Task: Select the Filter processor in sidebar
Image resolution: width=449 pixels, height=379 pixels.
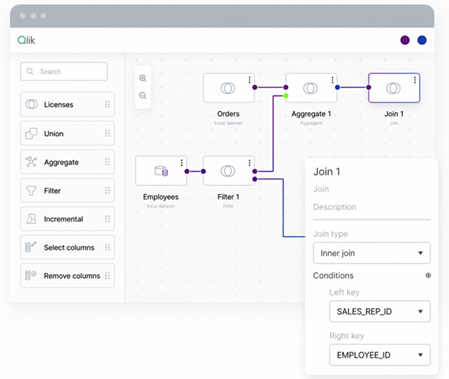Action: [67, 191]
